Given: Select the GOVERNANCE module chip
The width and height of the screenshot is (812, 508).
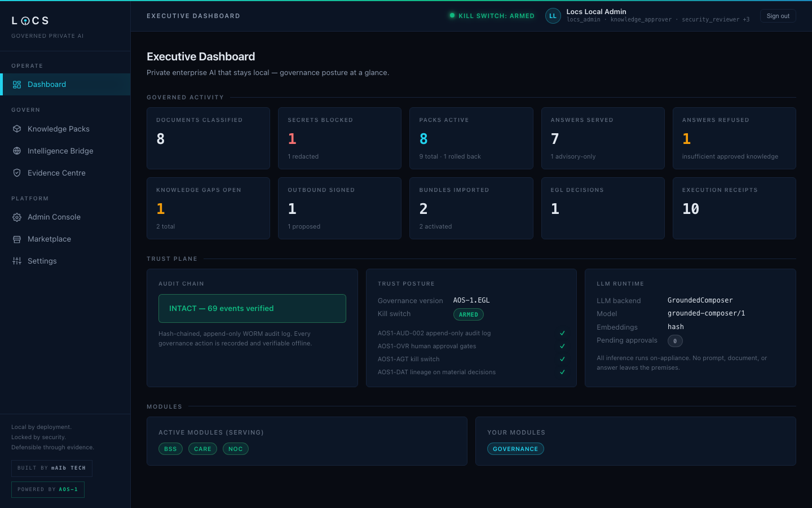Looking at the screenshot, I should tap(515, 449).
